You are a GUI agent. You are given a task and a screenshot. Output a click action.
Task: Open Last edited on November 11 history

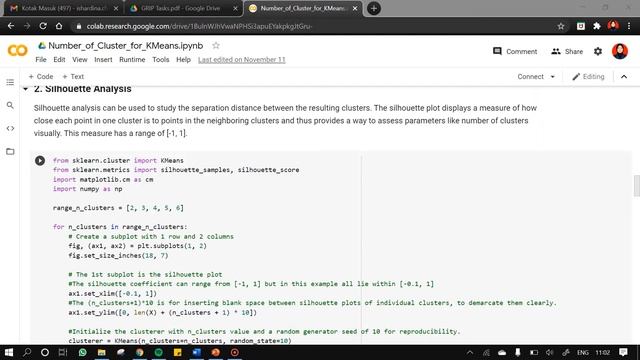pyautogui.click(x=242, y=60)
